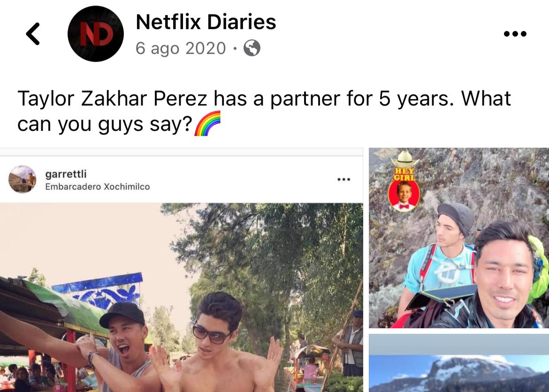Open post options three-dot menu
The image size is (549, 392).
pyautogui.click(x=515, y=34)
